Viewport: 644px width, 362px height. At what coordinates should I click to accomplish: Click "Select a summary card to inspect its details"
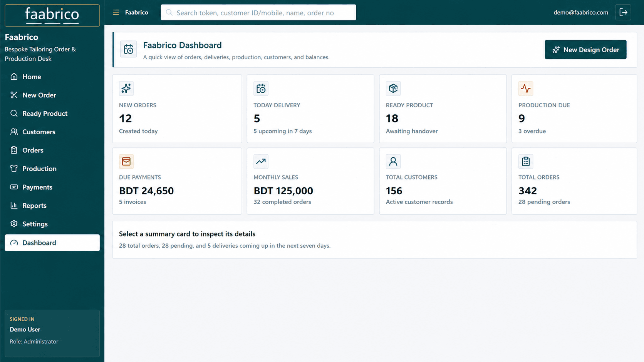coord(187,234)
